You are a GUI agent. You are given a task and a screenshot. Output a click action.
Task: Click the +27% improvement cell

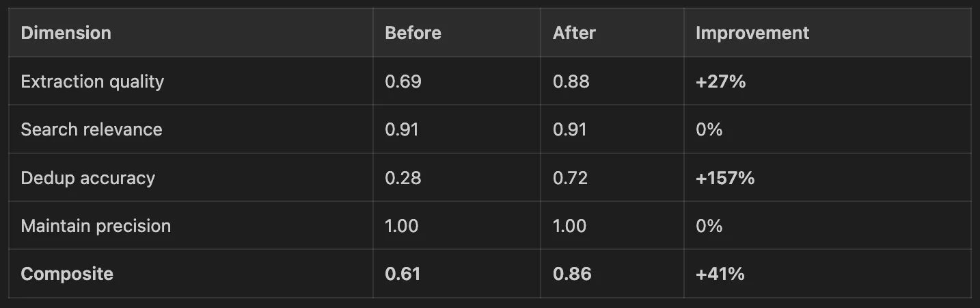(x=720, y=81)
